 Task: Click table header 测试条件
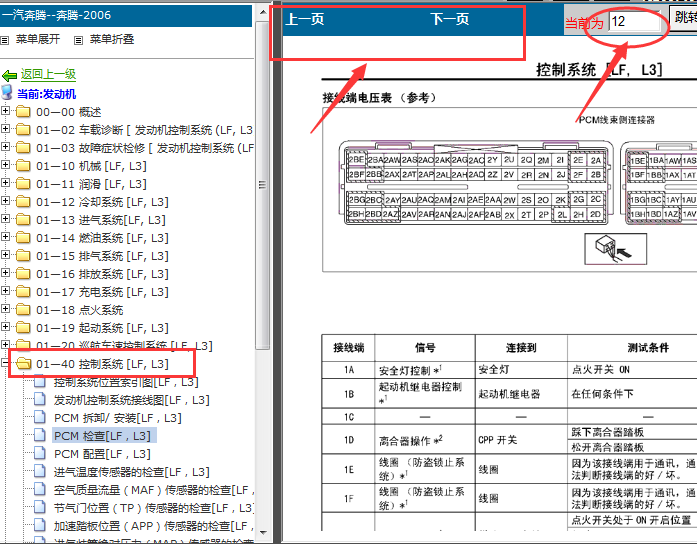[648, 348]
